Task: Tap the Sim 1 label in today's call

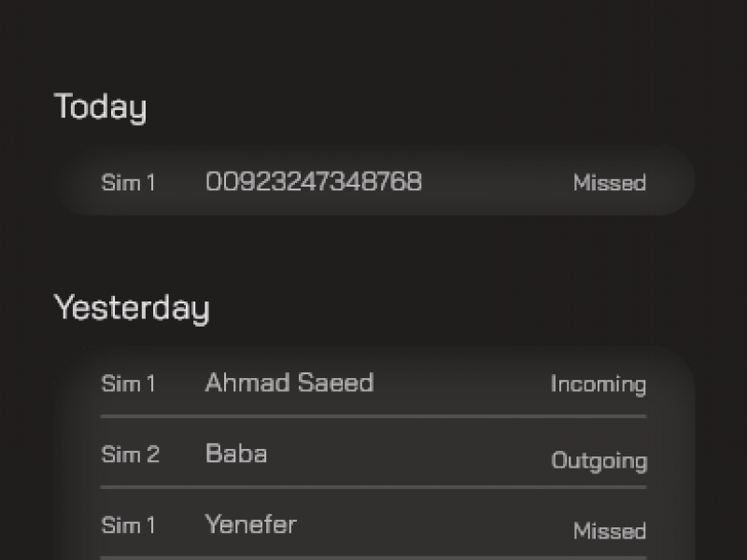Action: (x=128, y=182)
